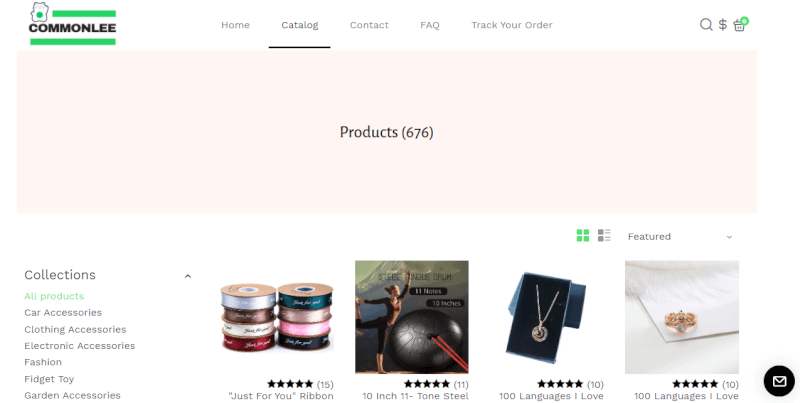Screen dimensions: 800x403
Task: Click star rating of the ribbon product
Action: 290,384
